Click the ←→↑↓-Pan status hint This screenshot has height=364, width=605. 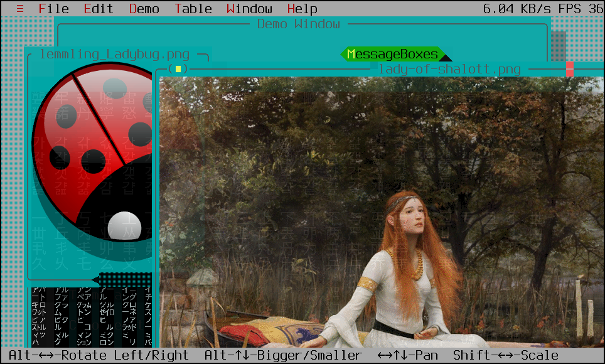click(x=407, y=355)
